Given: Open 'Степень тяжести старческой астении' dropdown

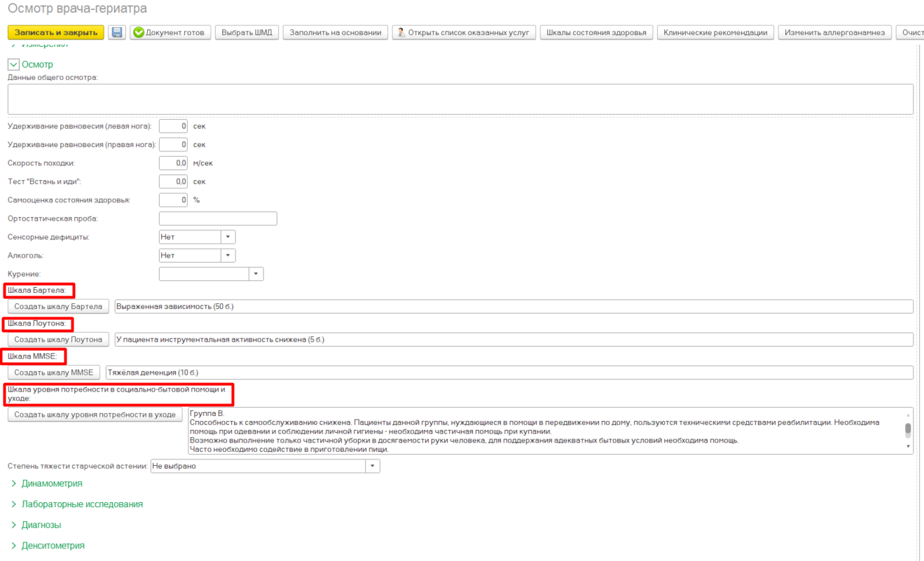Looking at the screenshot, I should (373, 466).
